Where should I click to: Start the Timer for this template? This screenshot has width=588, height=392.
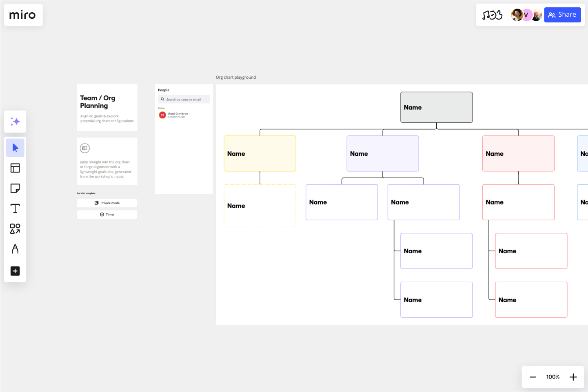[x=107, y=214]
